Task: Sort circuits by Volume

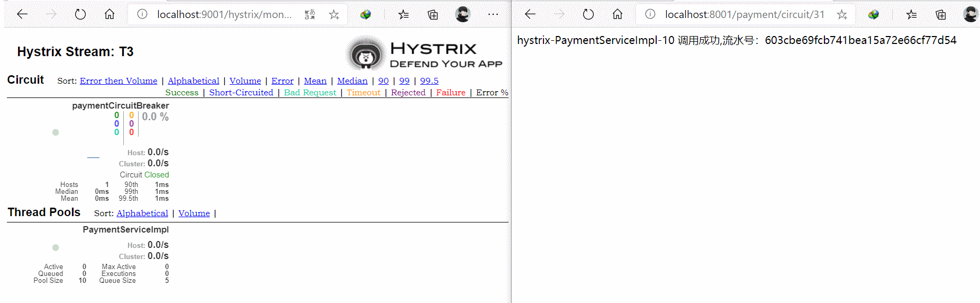Action: click(x=245, y=81)
